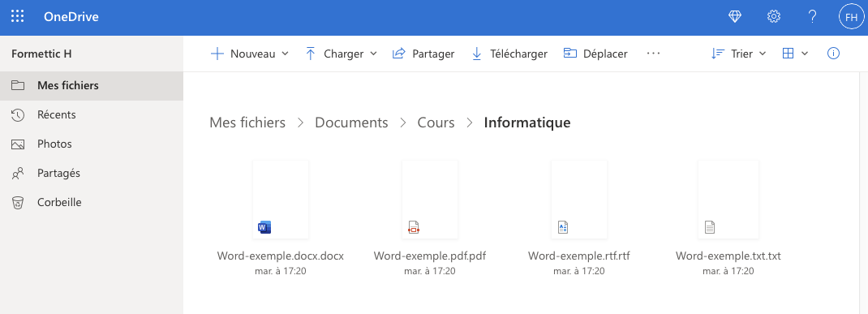Expand the Charger dropdown chevron
Screen dimensions: 868x314
pos(373,54)
